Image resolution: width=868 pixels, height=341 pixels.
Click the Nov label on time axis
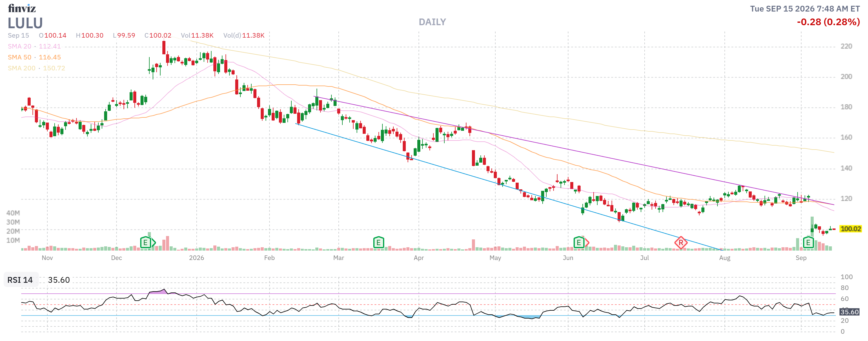coord(47,258)
